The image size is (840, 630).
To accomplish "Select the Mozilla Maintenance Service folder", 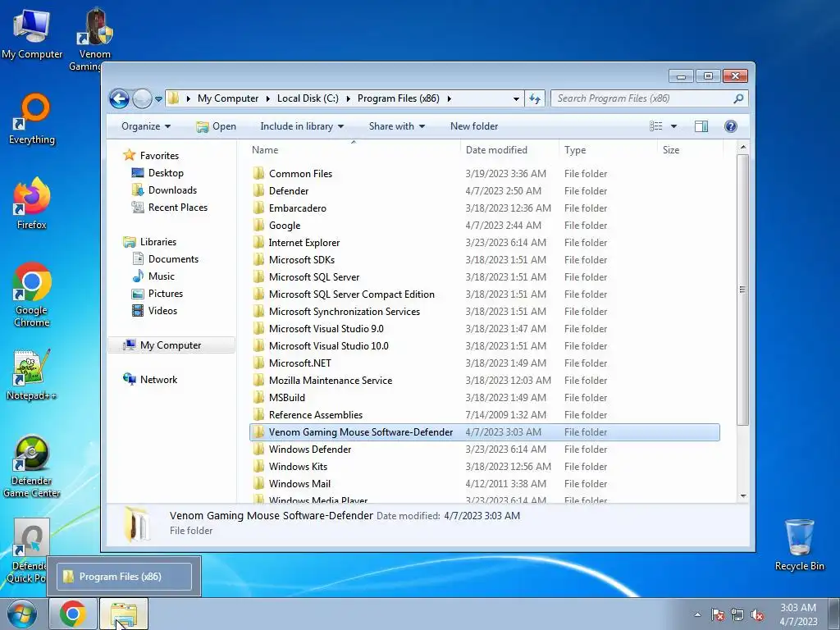I will [x=484, y=381].
